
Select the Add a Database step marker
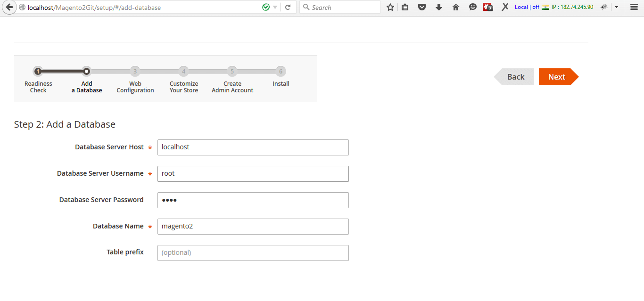(x=86, y=72)
